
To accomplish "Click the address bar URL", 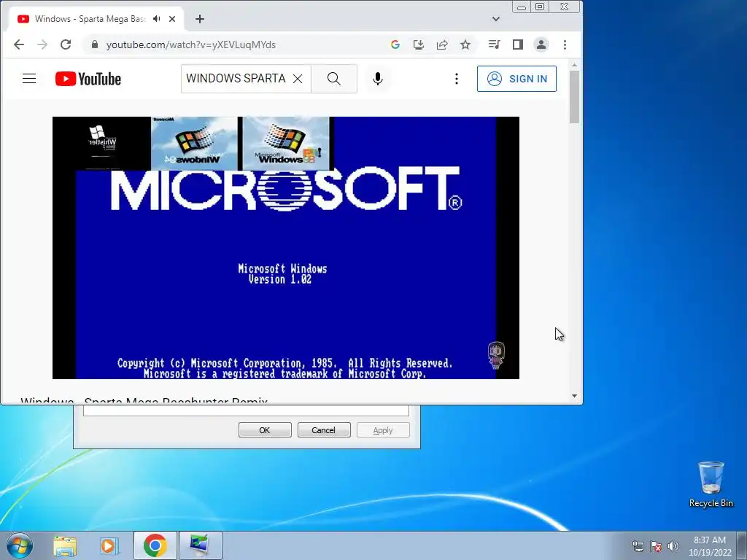I will coord(190,44).
